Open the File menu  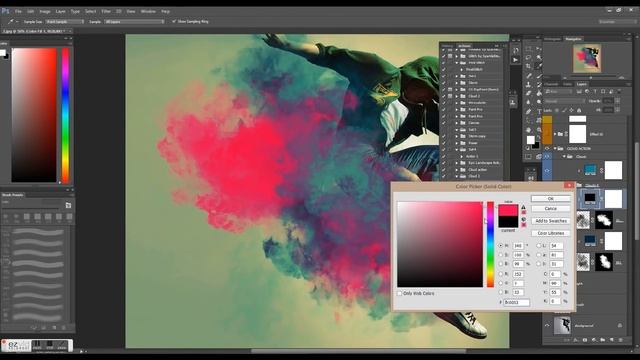[18, 11]
